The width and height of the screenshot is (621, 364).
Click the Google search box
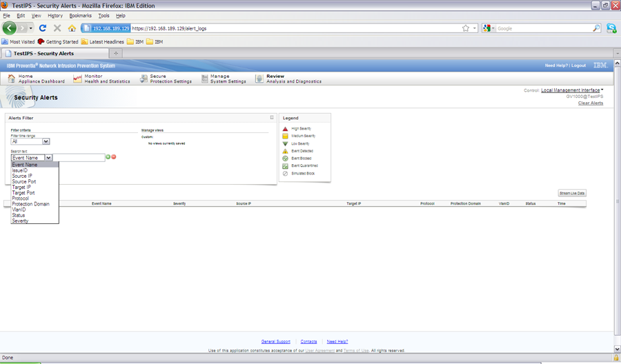point(544,28)
